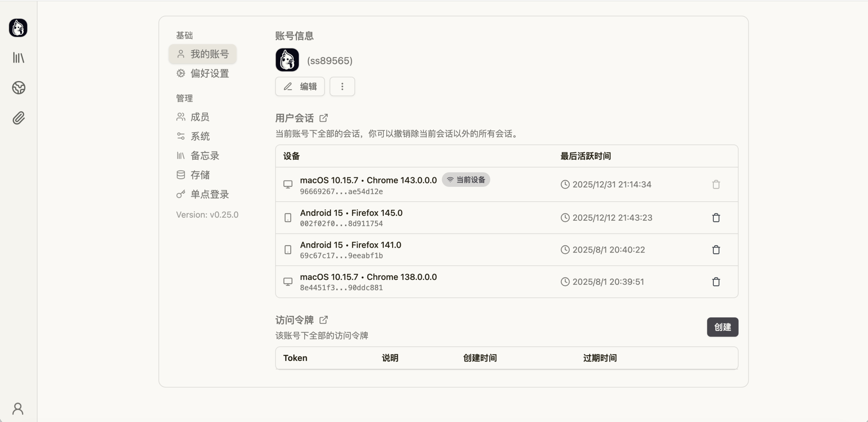Screen dimensions: 868x422
Task: Click the profile icon at the sidebar bottom
Action: [x=18, y=408]
